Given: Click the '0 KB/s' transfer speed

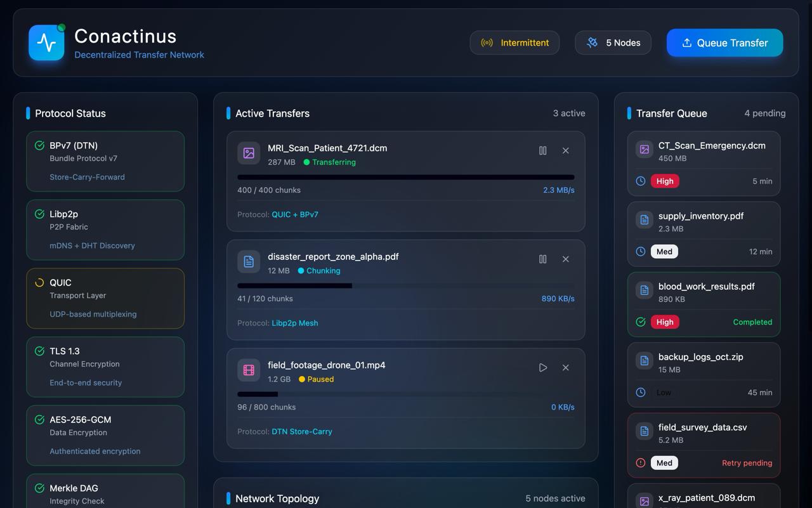Looking at the screenshot, I should tap(563, 407).
